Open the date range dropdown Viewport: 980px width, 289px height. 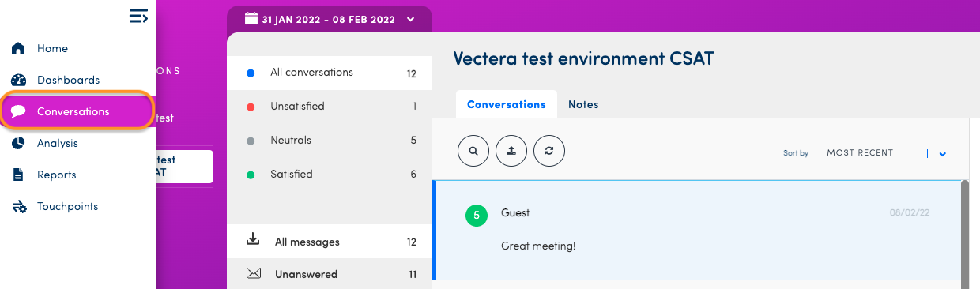coord(330,19)
